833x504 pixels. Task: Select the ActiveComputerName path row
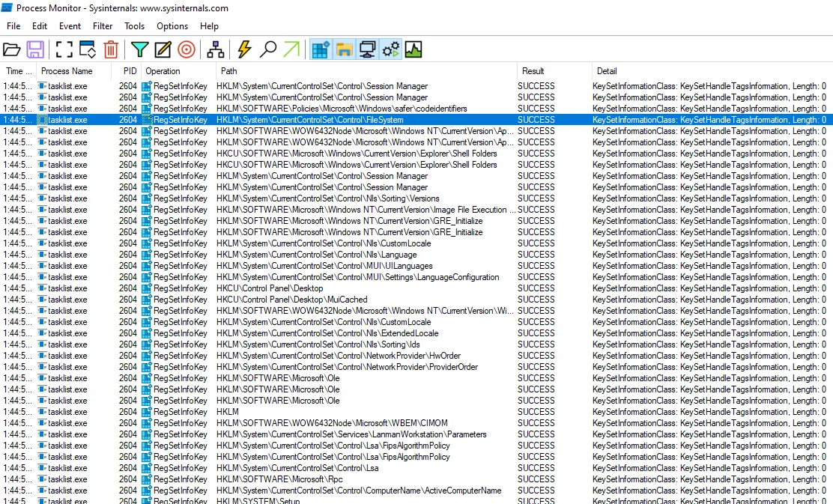click(x=416, y=491)
